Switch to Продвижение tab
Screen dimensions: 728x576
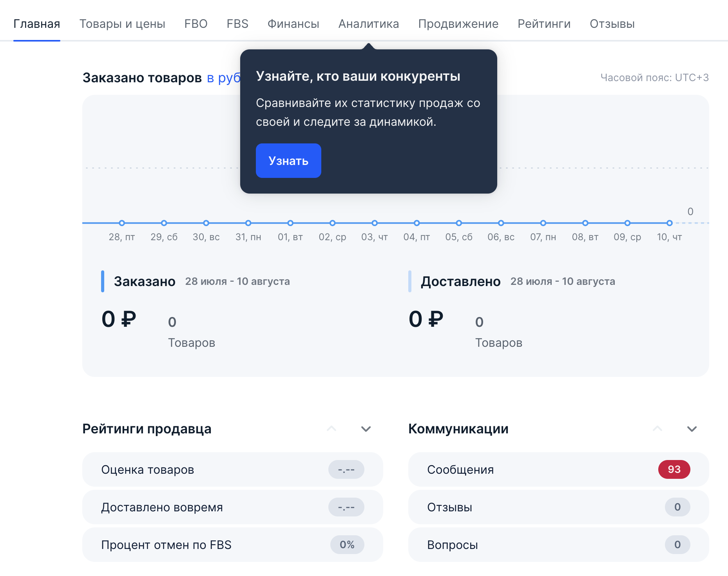(x=458, y=24)
